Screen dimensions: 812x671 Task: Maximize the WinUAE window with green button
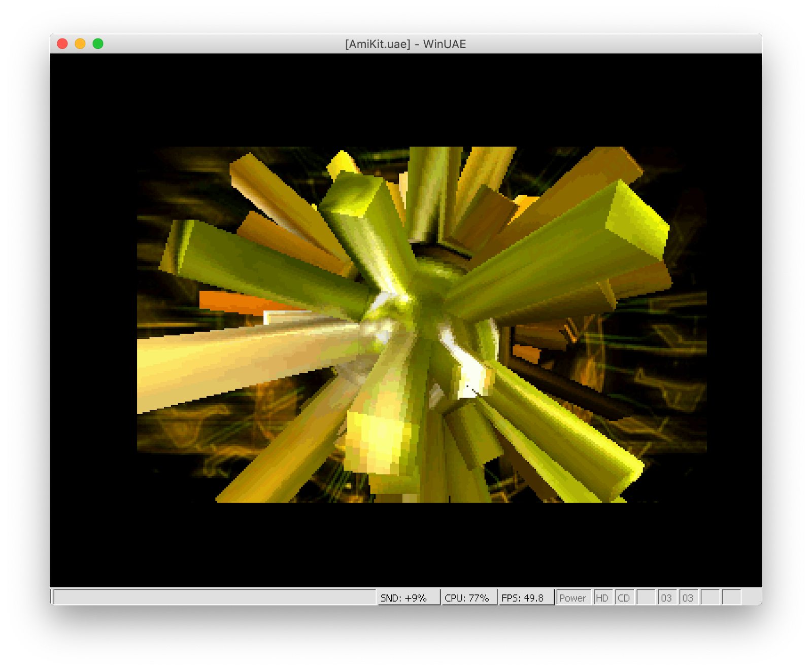coord(98,44)
